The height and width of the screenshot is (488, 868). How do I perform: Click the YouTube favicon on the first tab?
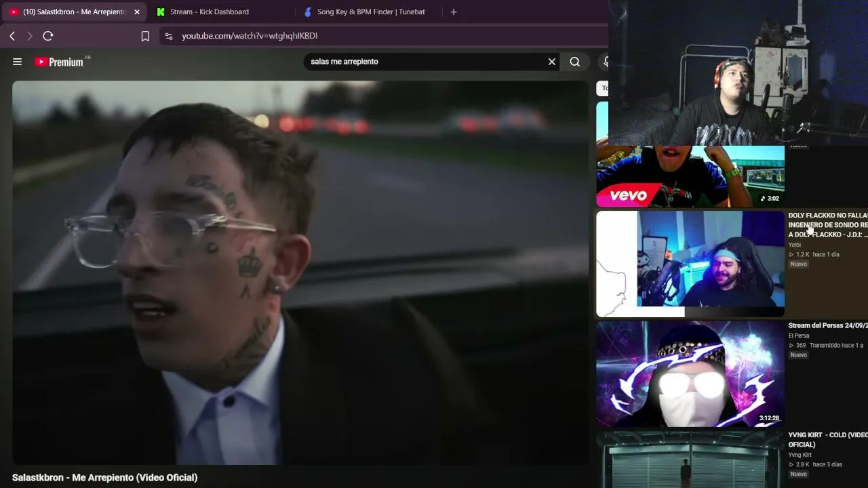14,12
